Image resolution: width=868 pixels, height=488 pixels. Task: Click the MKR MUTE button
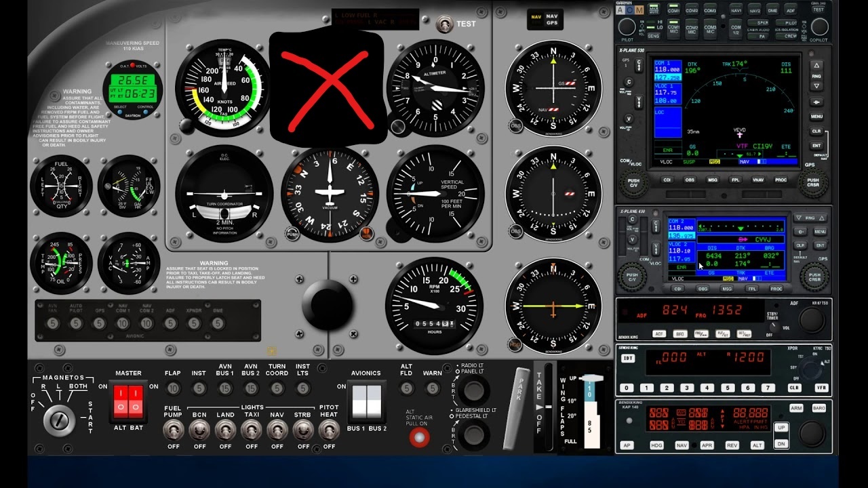click(654, 11)
